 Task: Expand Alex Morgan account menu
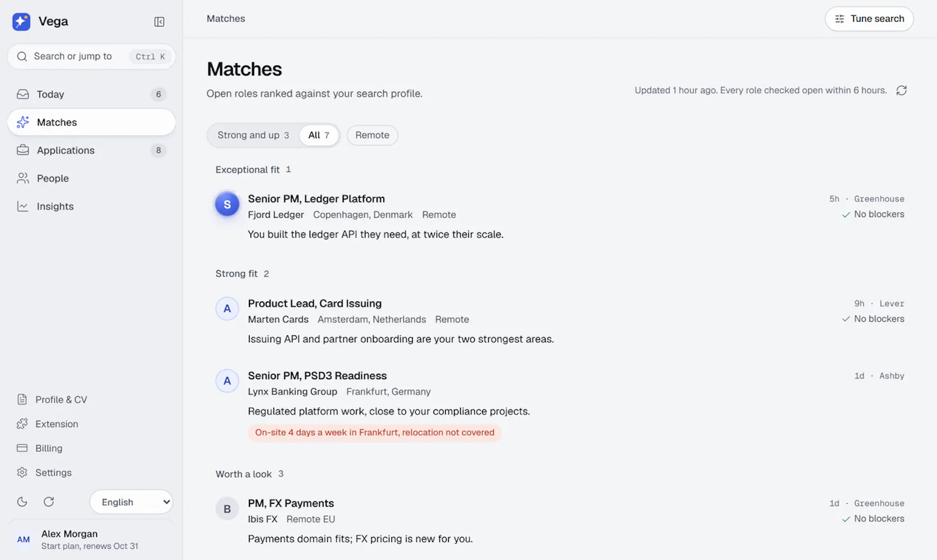[91, 540]
